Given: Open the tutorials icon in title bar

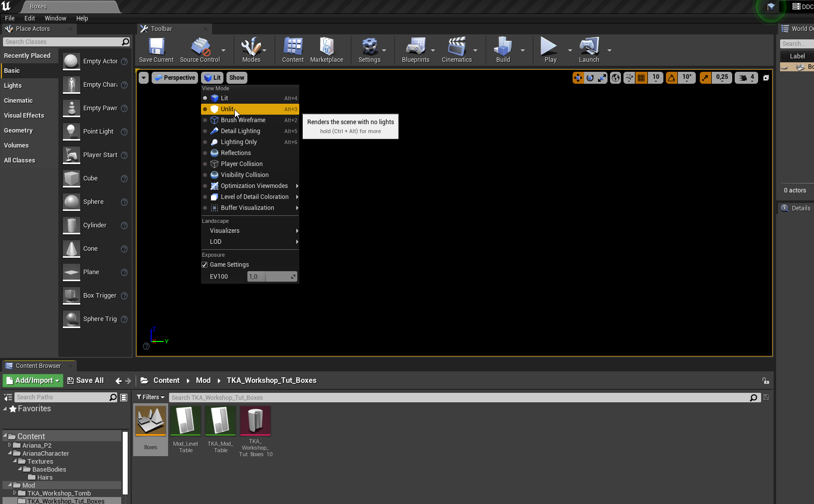Looking at the screenshot, I should pyautogui.click(x=771, y=6).
